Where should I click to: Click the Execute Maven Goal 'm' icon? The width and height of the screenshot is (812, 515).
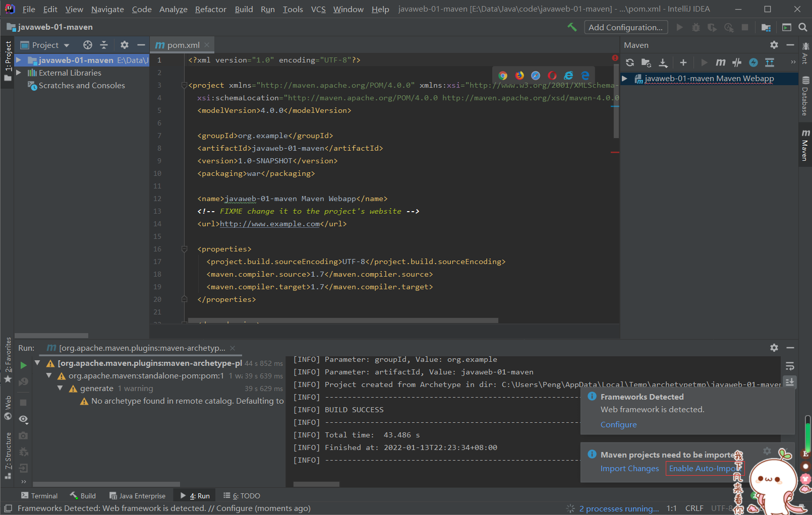(x=721, y=62)
